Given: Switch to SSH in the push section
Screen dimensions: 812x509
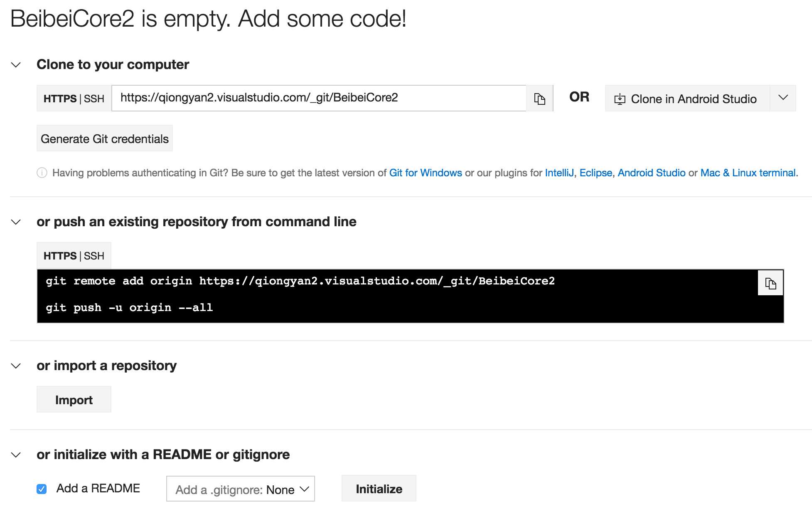Looking at the screenshot, I should pyautogui.click(x=94, y=256).
